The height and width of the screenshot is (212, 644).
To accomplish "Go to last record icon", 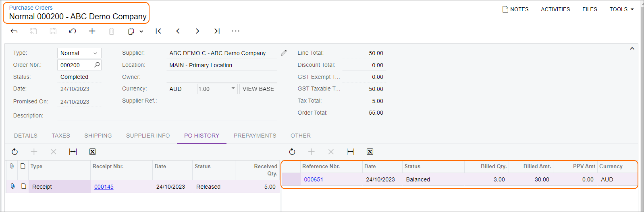I will 217,31.
